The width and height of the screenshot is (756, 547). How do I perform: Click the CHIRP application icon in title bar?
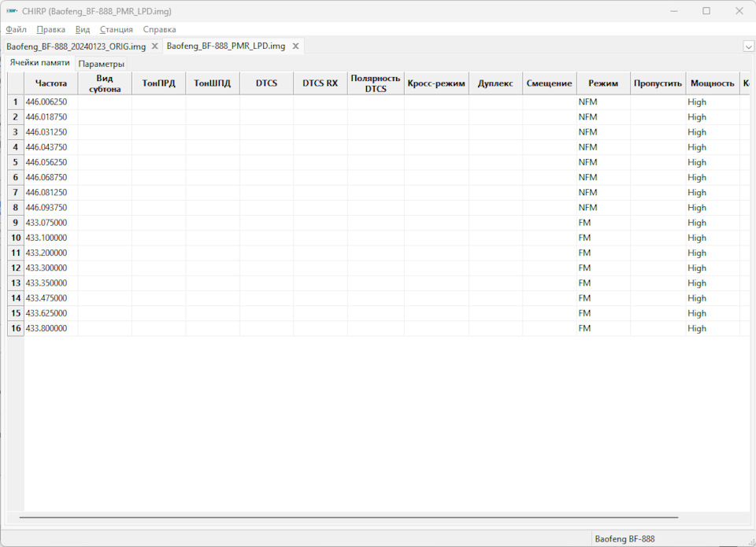(12, 11)
